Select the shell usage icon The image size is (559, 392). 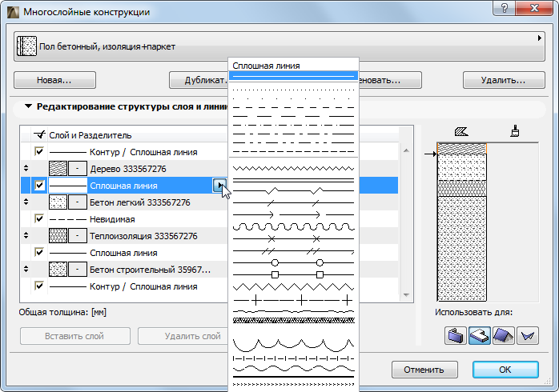click(528, 335)
